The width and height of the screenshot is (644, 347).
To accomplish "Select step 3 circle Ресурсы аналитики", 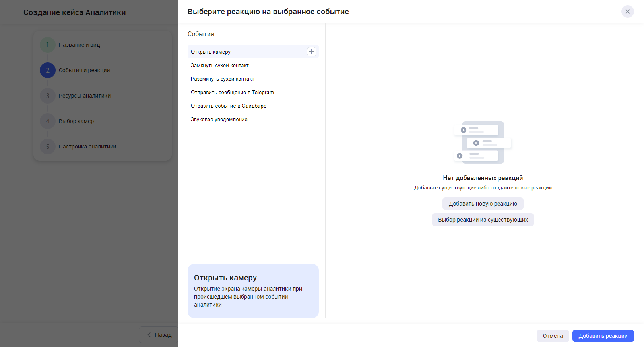I will pos(48,96).
